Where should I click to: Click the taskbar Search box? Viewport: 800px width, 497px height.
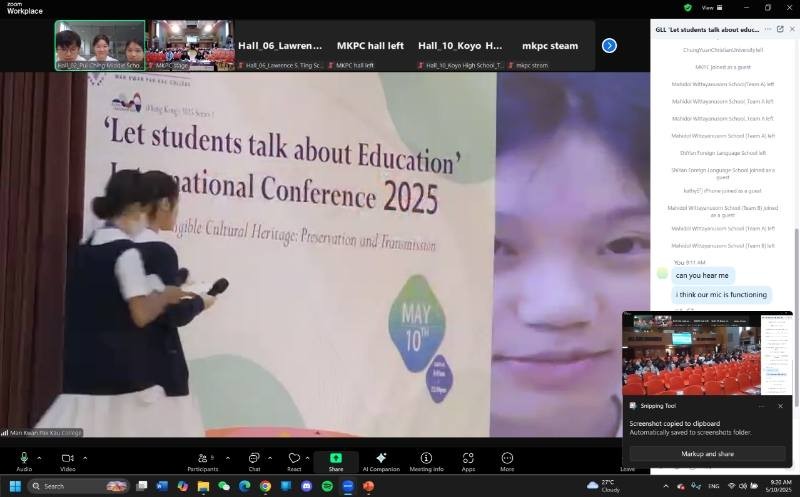click(78, 486)
